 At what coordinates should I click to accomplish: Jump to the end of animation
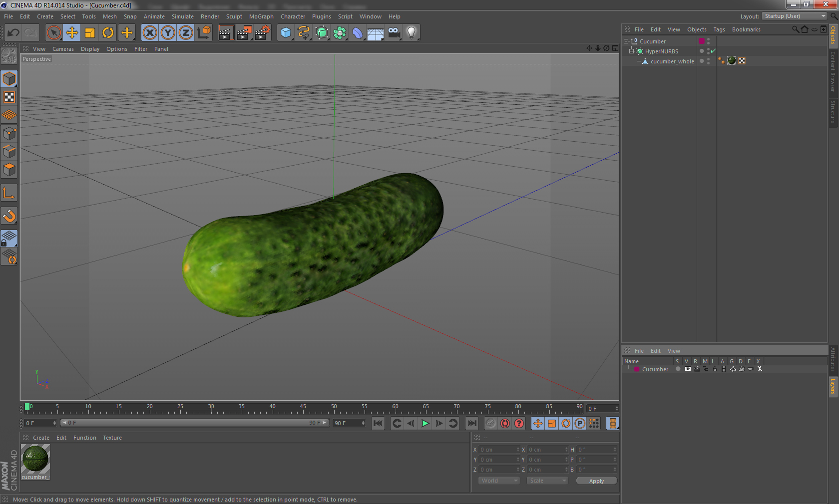tap(471, 423)
